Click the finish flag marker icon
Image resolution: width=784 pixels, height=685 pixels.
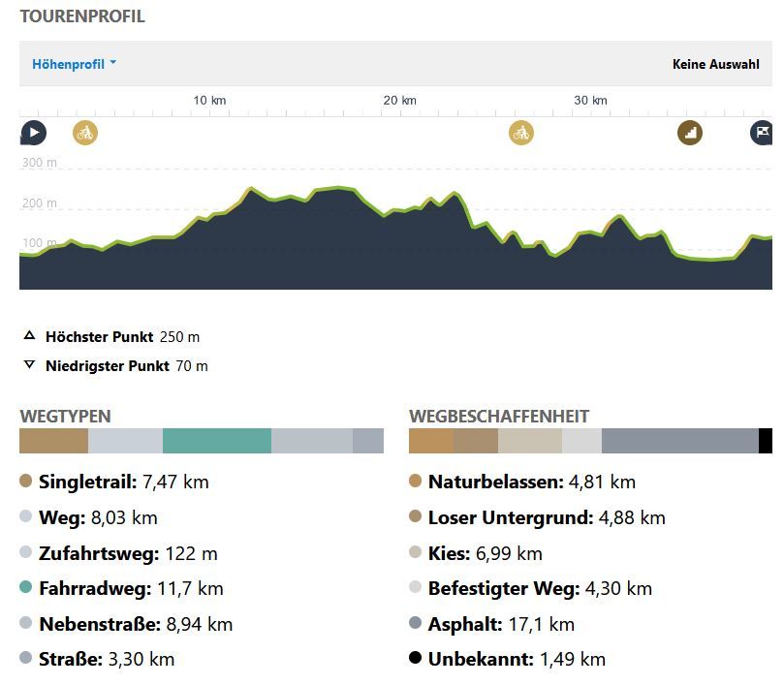pos(763,133)
